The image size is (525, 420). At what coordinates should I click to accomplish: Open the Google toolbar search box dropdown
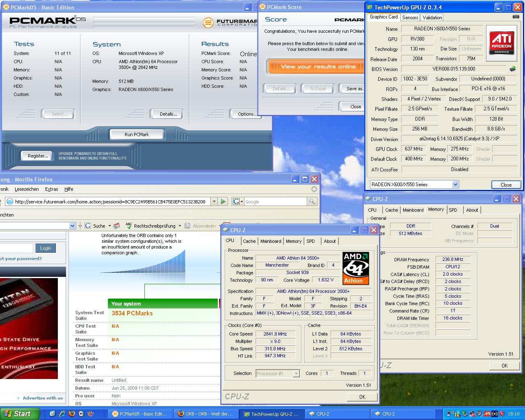73,226
